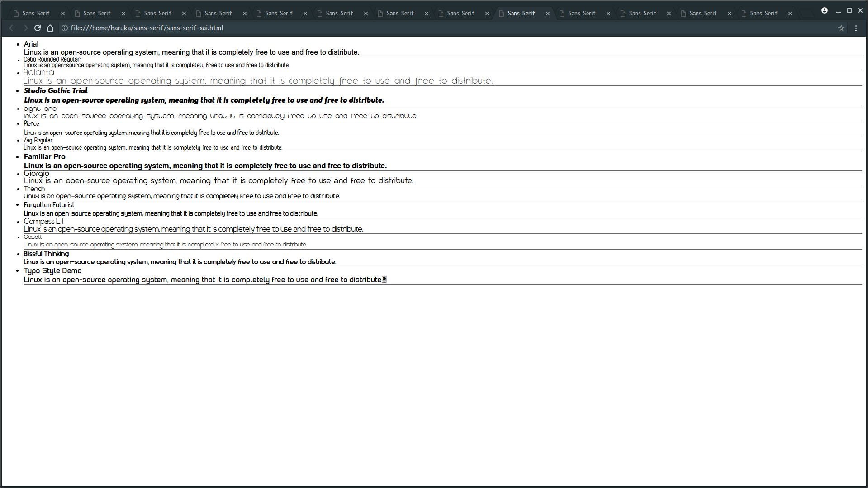Click the 'Atlanta' font name
868x488 pixels.
pos(39,72)
